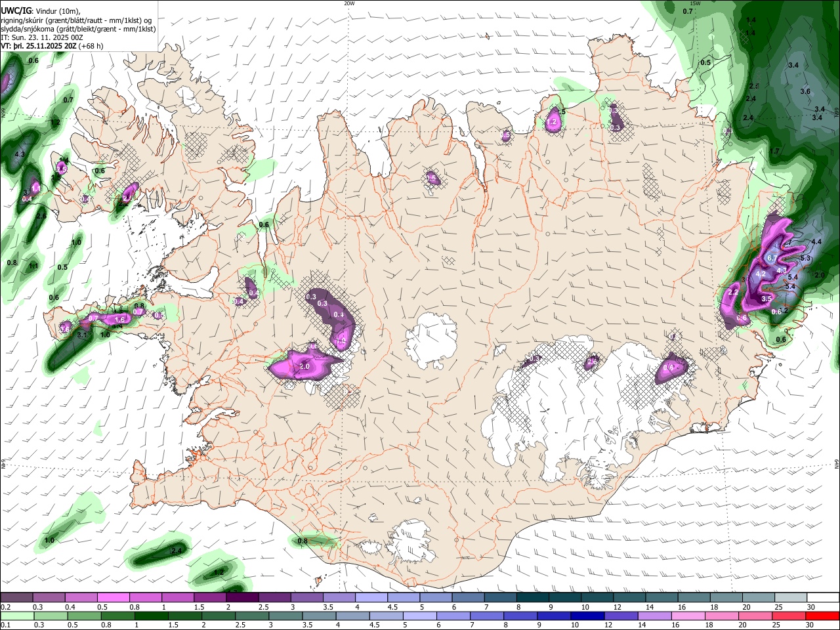This screenshot has height=630, width=840.
Task: Click the 'IT: Sun. 23. 11. 2025 00Z' line
Action: tap(42, 37)
